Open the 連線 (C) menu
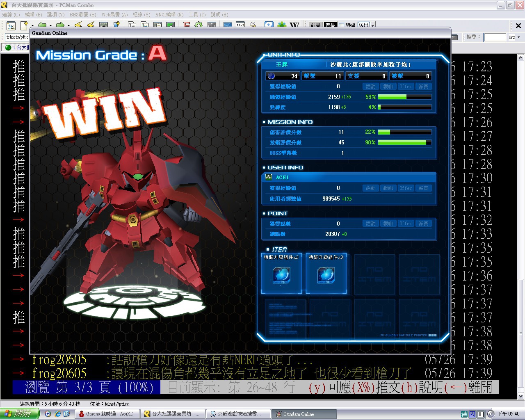This screenshot has height=420, width=525. pos(11,15)
